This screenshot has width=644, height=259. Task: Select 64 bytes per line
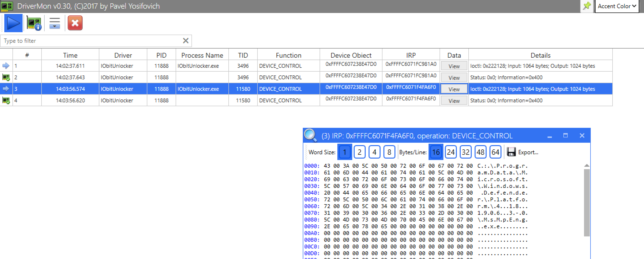coord(495,152)
